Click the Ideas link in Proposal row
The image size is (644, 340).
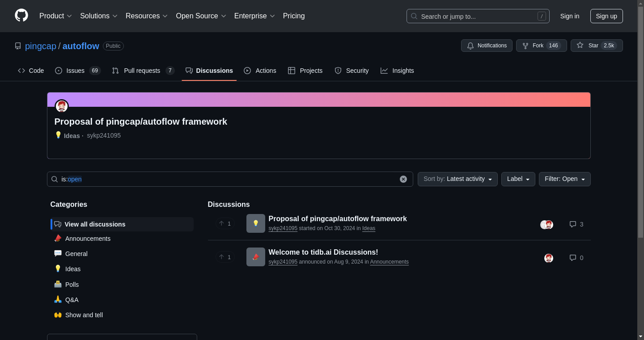click(x=369, y=228)
